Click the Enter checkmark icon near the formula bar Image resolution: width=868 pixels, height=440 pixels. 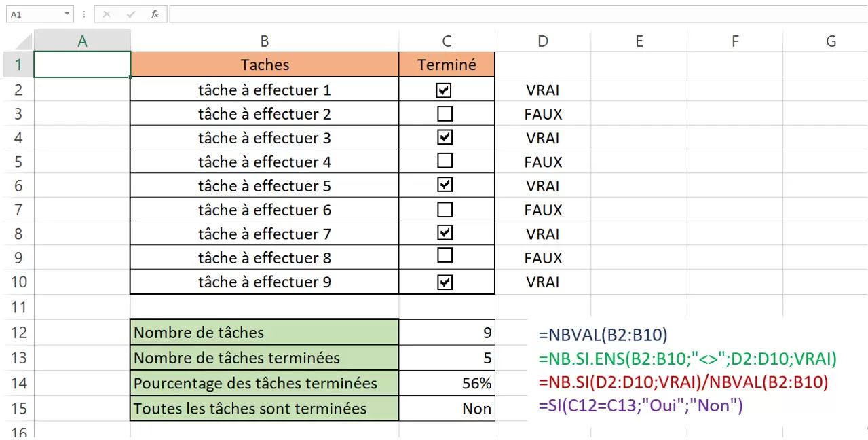[130, 14]
